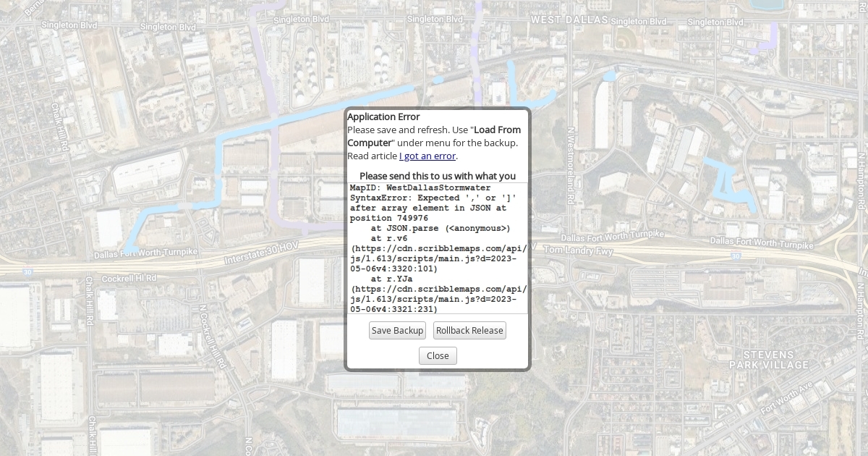The height and width of the screenshot is (456, 868).
Task: Click the Interstate 30 HOV road label
Action: [260, 255]
